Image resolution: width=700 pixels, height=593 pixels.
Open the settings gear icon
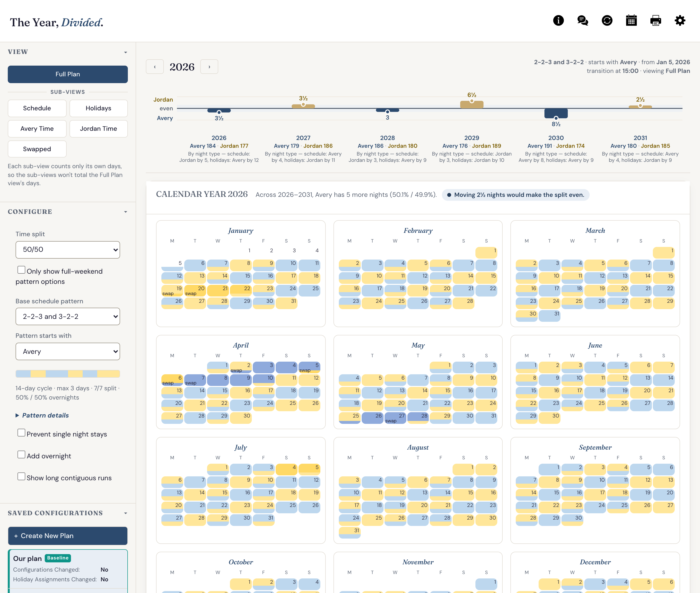pyautogui.click(x=680, y=20)
